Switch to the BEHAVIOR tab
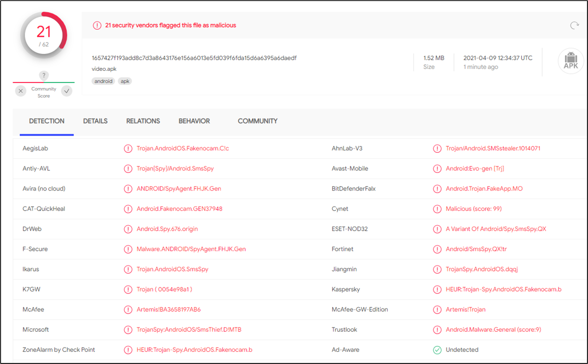The height and width of the screenshot is (364, 588). coord(194,121)
